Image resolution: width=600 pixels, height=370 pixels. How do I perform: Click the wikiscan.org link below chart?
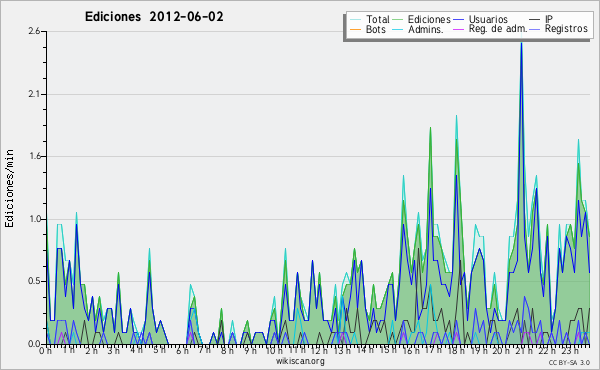[300, 361]
